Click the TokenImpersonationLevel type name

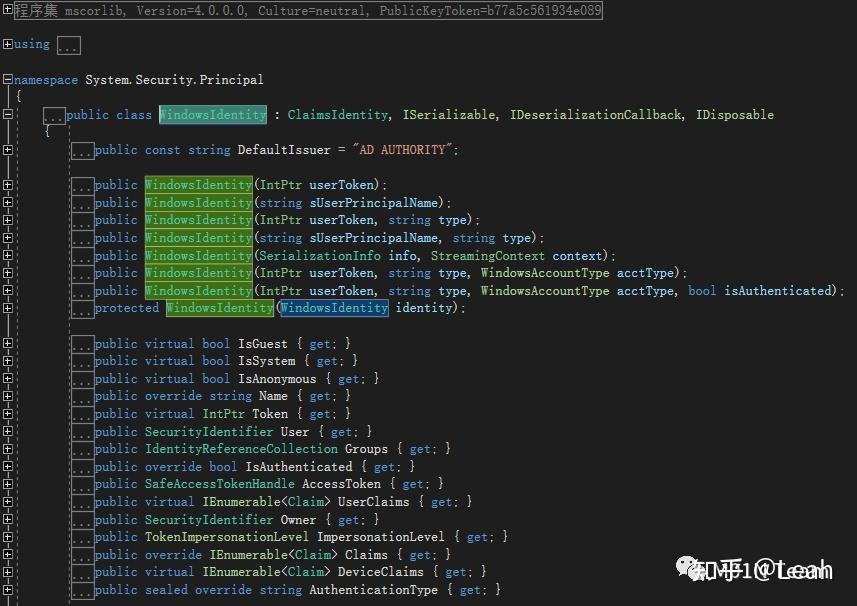pos(227,537)
